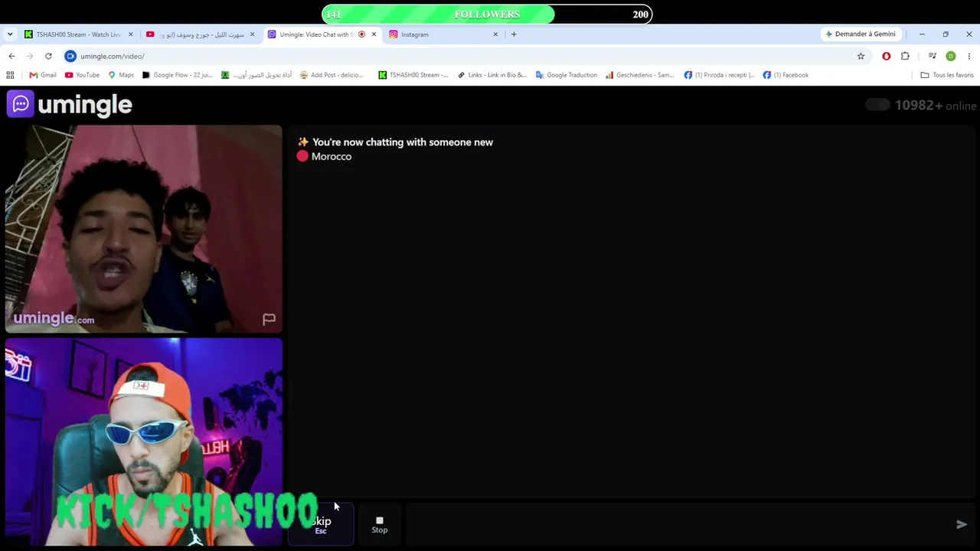Image resolution: width=980 pixels, height=551 pixels.
Task: Open the Chrome three-dot menu
Action: tap(969, 56)
